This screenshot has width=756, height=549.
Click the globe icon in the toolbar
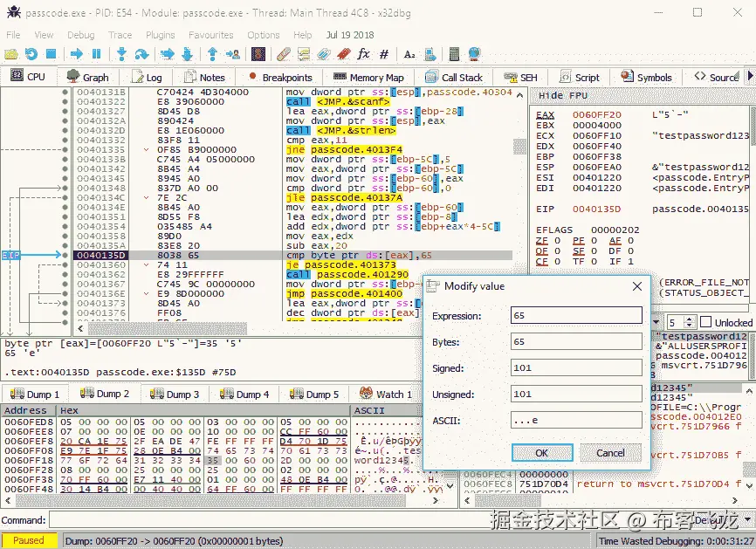tap(474, 54)
